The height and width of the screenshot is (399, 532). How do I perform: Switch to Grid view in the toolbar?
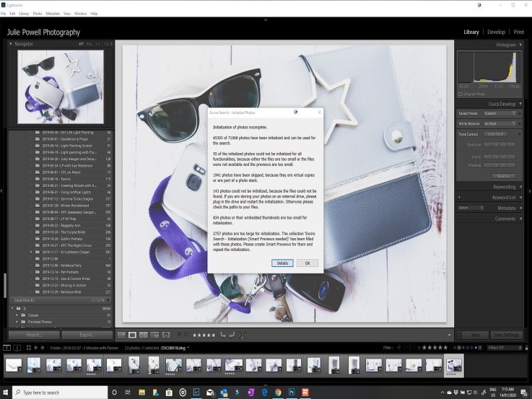[121, 335]
